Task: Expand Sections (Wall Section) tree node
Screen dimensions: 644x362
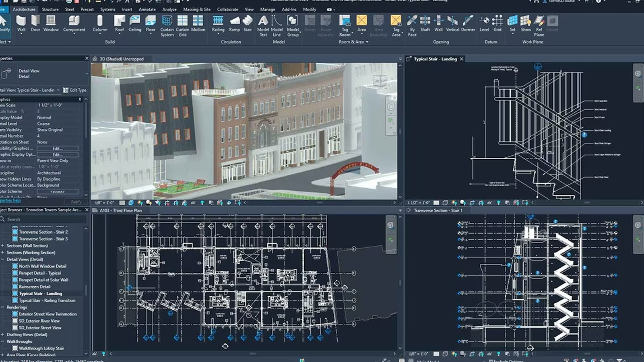Action: 2,246
